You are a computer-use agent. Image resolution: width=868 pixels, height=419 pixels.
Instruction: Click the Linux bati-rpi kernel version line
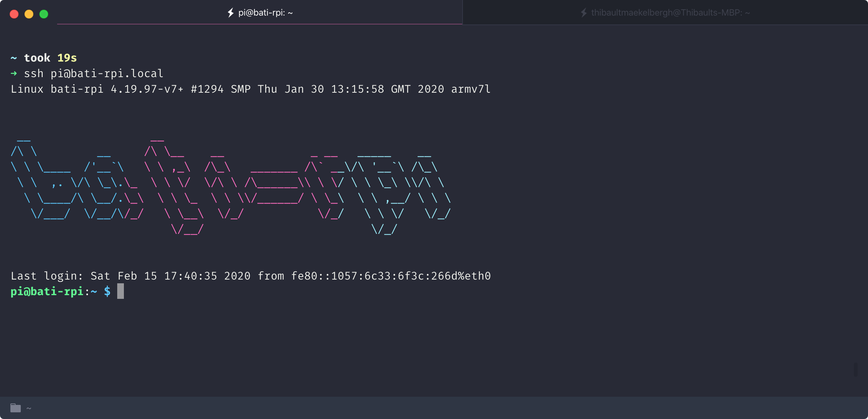250,89
